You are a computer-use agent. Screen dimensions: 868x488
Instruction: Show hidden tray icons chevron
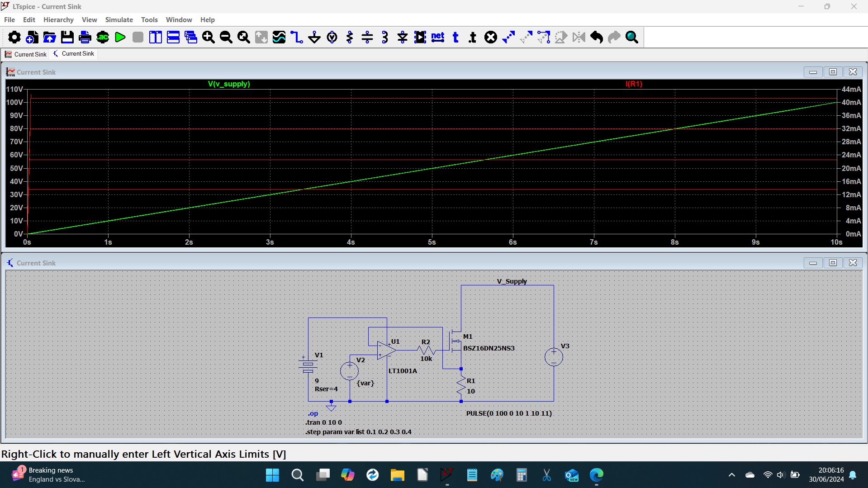[731, 475]
